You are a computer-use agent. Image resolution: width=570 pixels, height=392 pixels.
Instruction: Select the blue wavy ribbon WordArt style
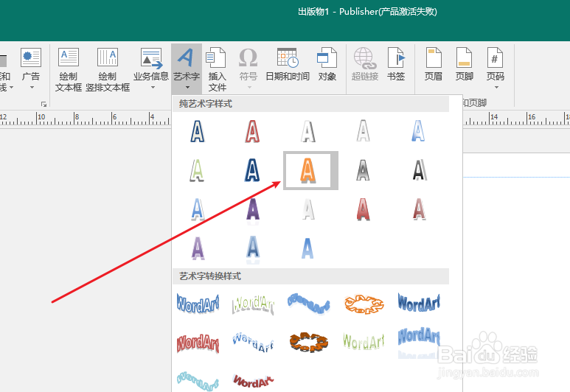pos(308,304)
